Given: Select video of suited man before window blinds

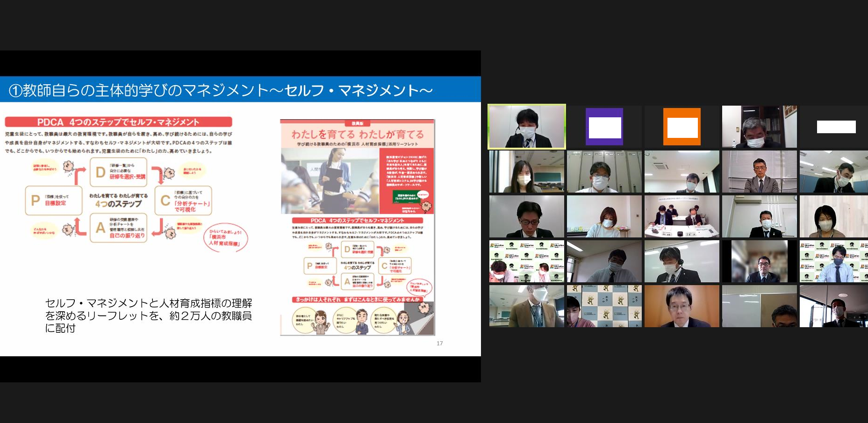Looking at the screenshot, I should point(760,172).
